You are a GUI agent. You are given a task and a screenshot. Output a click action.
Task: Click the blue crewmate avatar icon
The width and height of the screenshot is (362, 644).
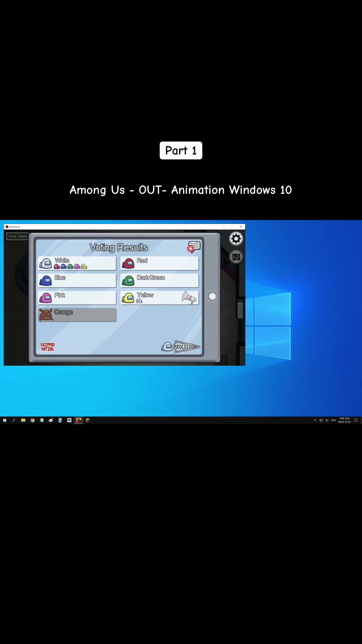[x=46, y=281]
